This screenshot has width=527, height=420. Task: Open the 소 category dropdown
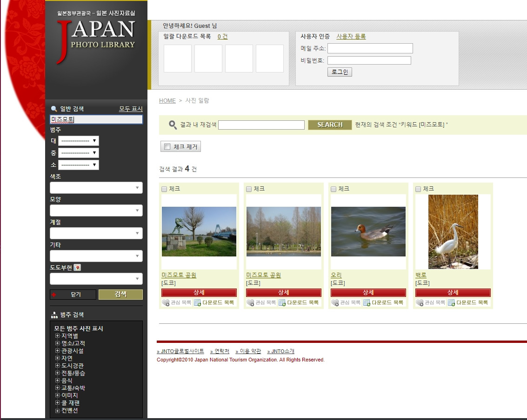click(x=78, y=165)
